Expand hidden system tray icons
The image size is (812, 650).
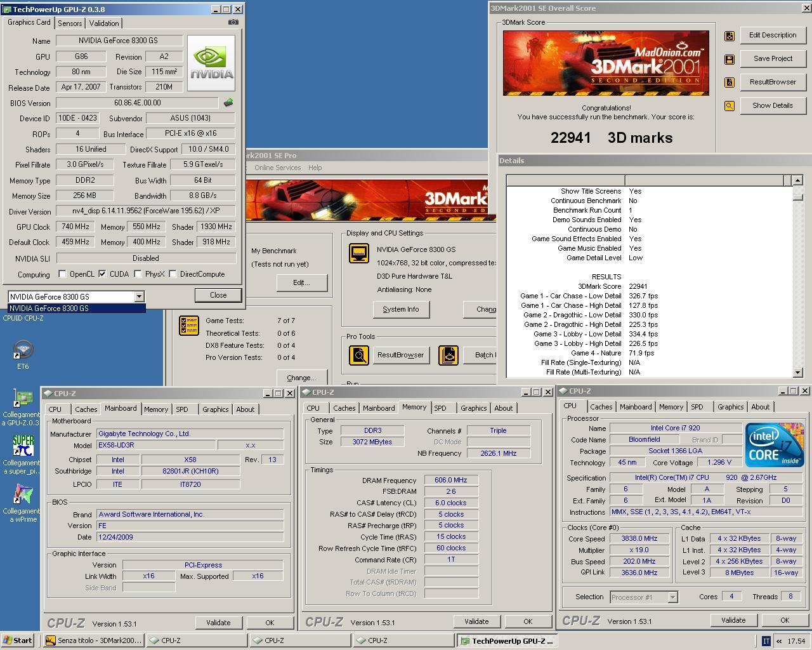point(779,641)
